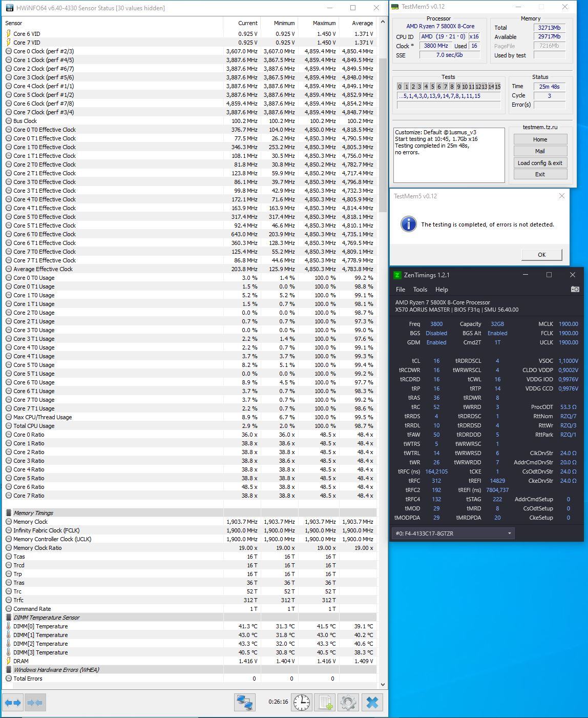Open HWiNFO remote network monitoring icon
The height and width of the screenshot is (718, 588).
[245, 703]
